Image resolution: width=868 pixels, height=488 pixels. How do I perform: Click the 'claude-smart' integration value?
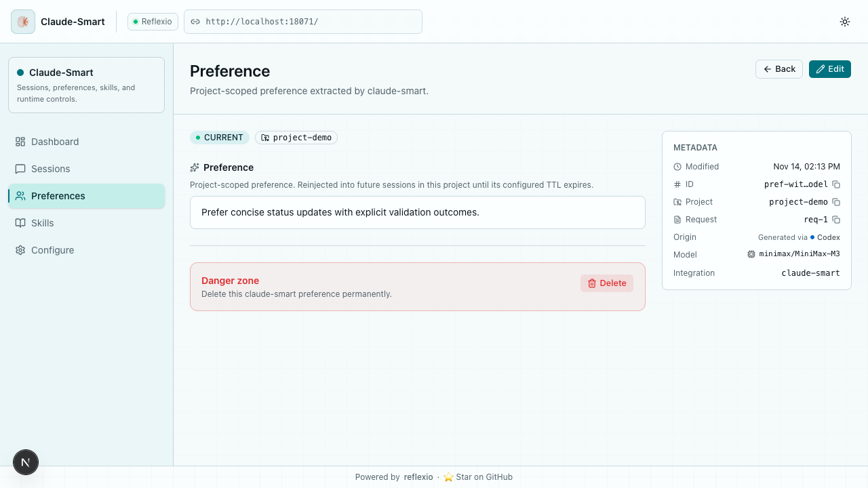pyautogui.click(x=811, y=273)
